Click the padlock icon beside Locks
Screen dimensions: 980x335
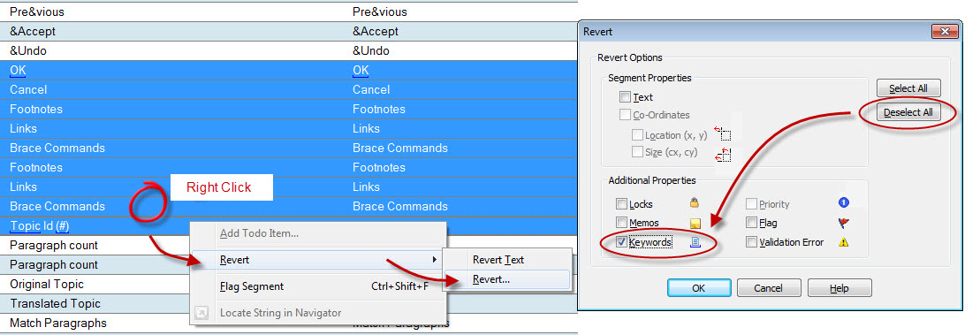click(695, 203)
